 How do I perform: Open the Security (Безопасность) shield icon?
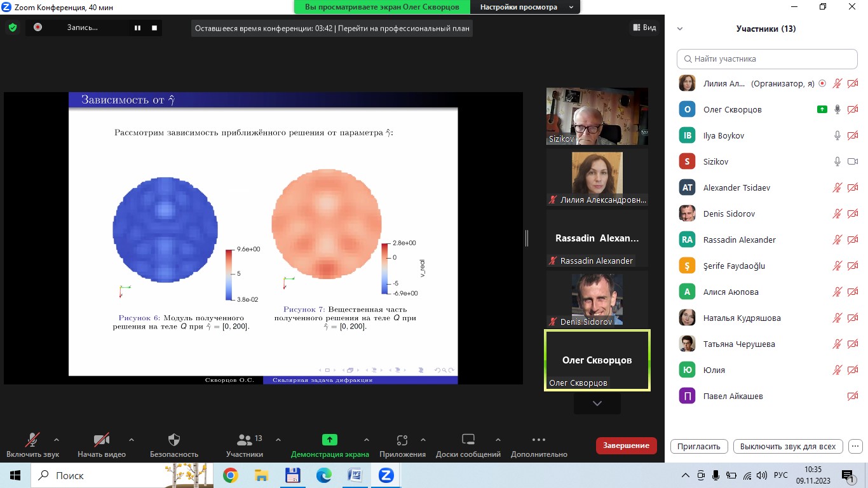click(174, 440)
